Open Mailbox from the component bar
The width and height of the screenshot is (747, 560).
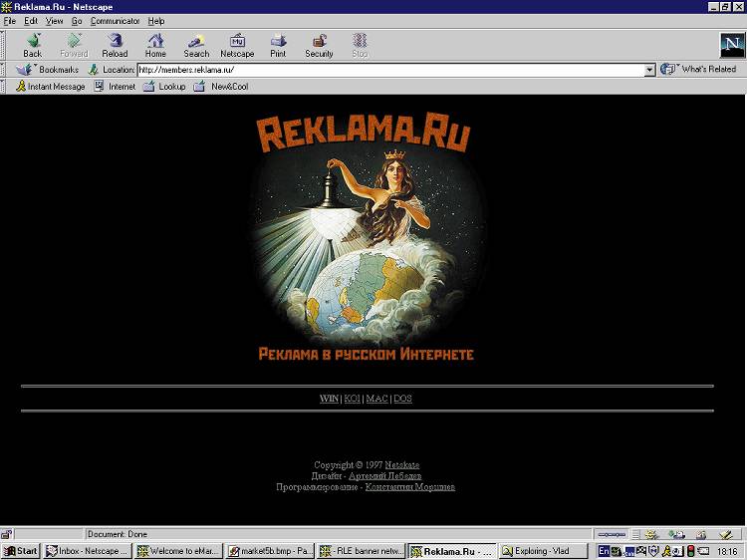676,534
